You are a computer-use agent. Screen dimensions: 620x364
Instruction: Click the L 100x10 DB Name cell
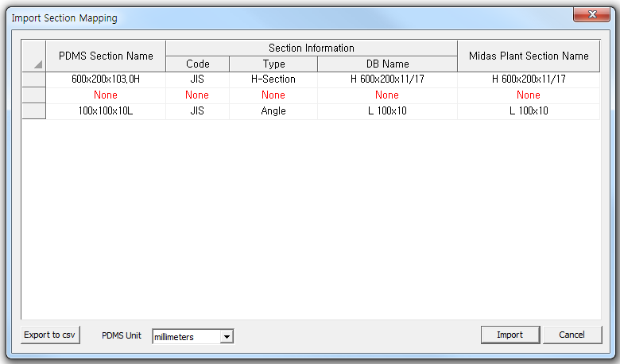387,111
